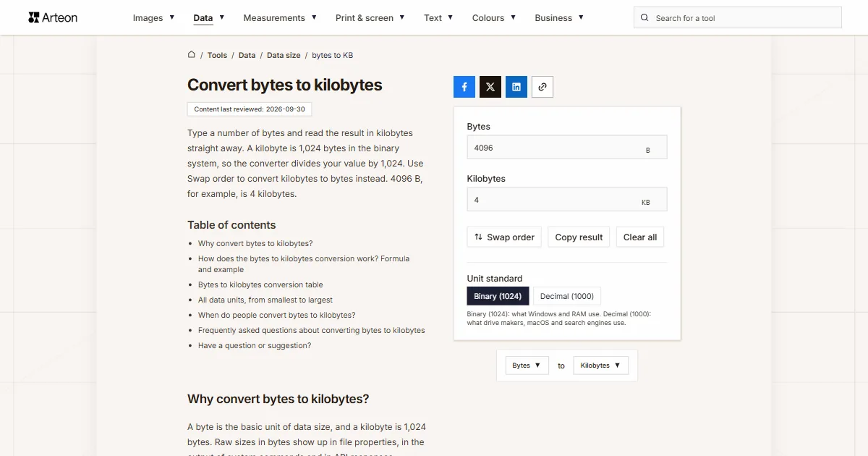868x456 pixels.
Task: Share this page on X
Action: pos(490,87)
